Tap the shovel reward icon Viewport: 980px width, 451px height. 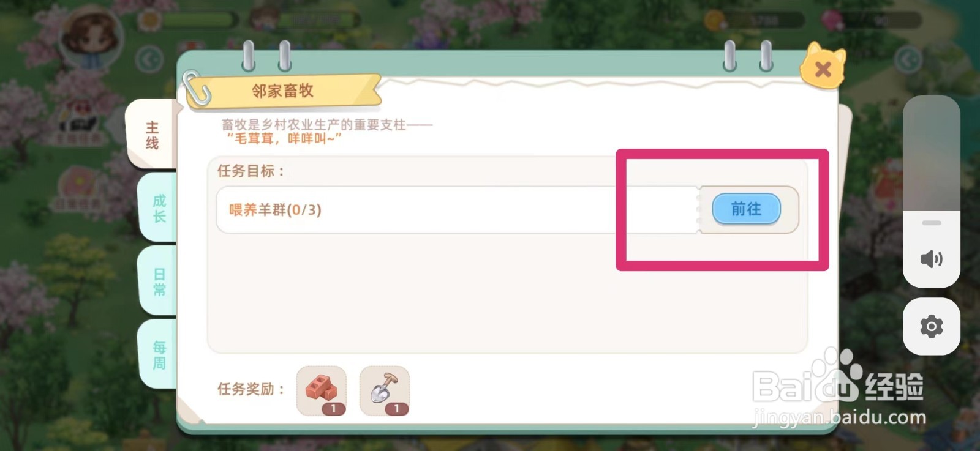[385, 391]
